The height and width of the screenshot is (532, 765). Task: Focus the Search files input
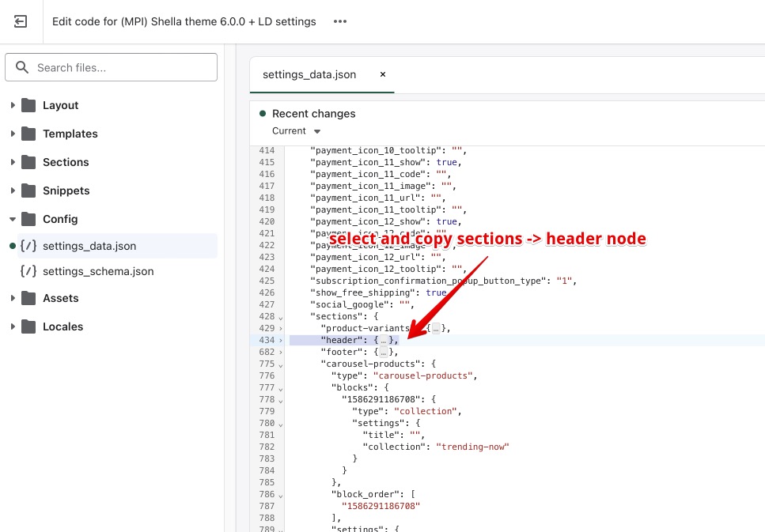(x=112, y=67)
